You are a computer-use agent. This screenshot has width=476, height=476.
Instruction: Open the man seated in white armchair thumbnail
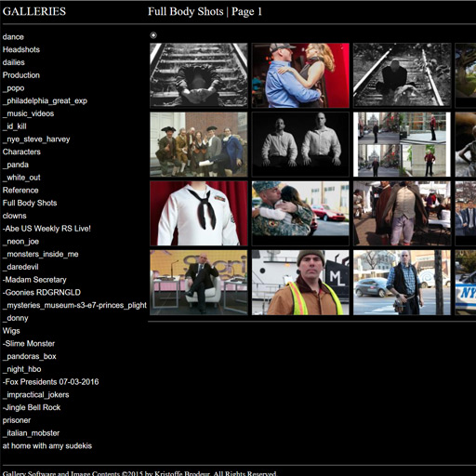click(x=199, y=283)
